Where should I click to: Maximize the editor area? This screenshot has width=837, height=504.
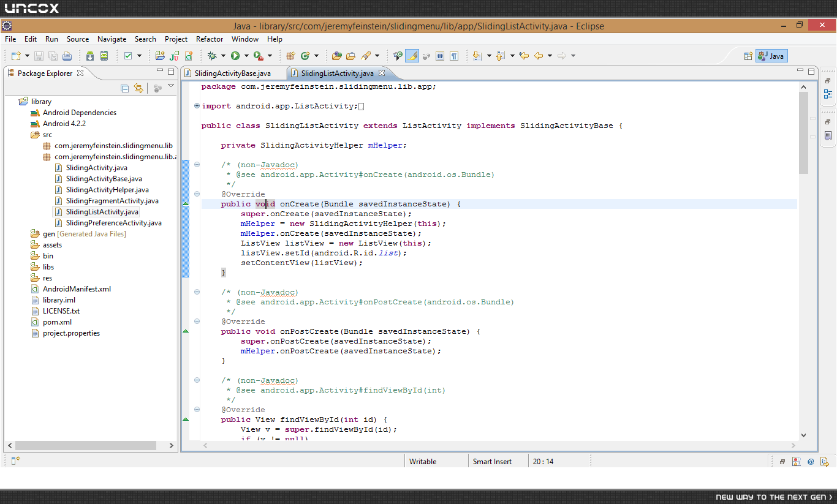(811, 72)
